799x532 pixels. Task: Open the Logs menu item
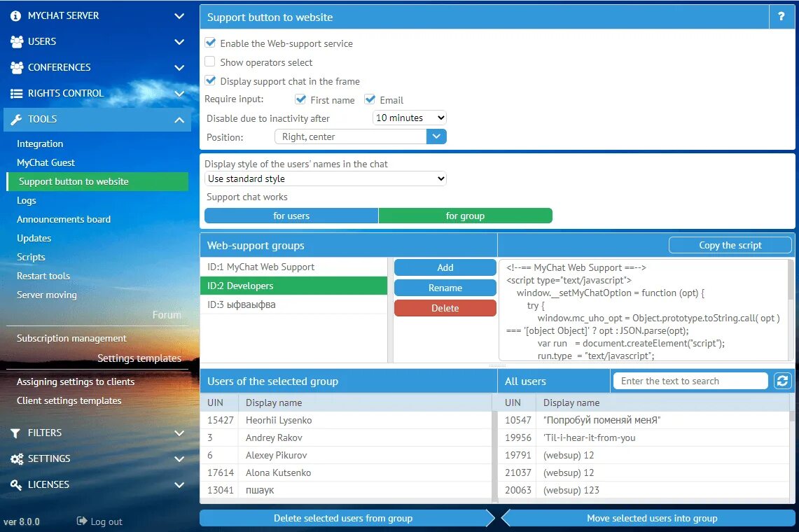pos(27,200)
